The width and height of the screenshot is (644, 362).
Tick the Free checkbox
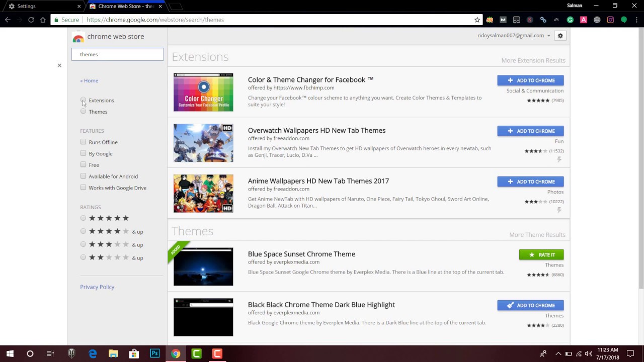[x=83, y=164]
